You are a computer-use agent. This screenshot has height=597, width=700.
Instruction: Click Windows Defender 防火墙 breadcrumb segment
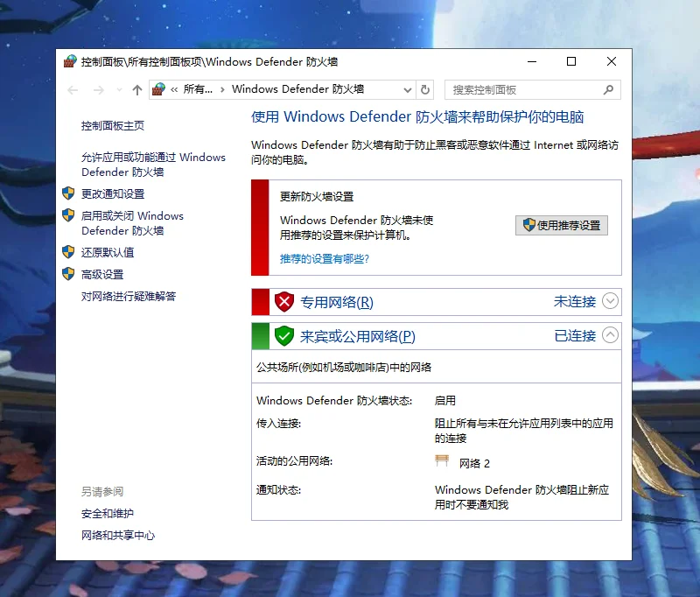[297, 89]
